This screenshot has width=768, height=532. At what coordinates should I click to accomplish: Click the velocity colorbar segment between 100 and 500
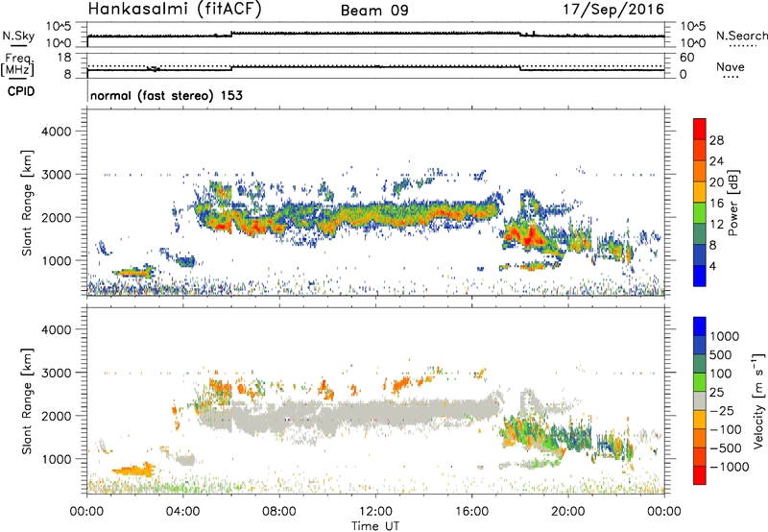[700, 364]
